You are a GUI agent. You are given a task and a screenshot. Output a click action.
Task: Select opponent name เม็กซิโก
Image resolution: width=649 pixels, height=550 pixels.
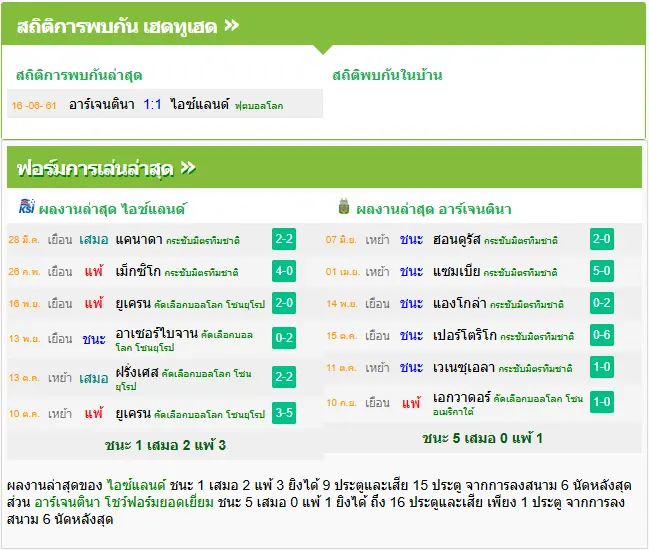click(x=138, y=271)
